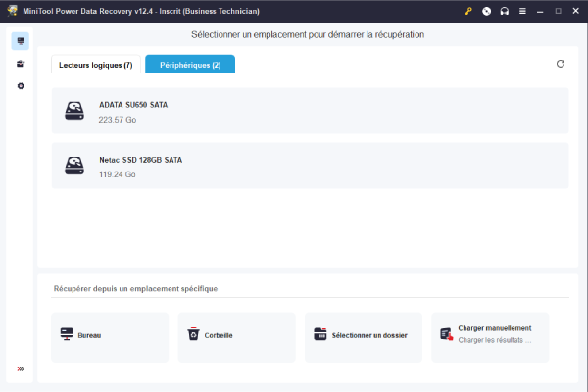Click the MiniTool app logo in title bar

point(13,11)
